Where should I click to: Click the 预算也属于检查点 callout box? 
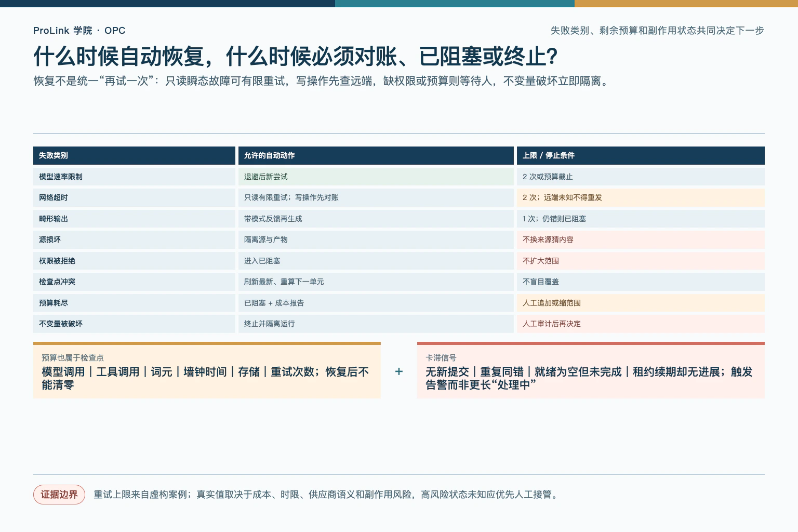click(207, 370)
